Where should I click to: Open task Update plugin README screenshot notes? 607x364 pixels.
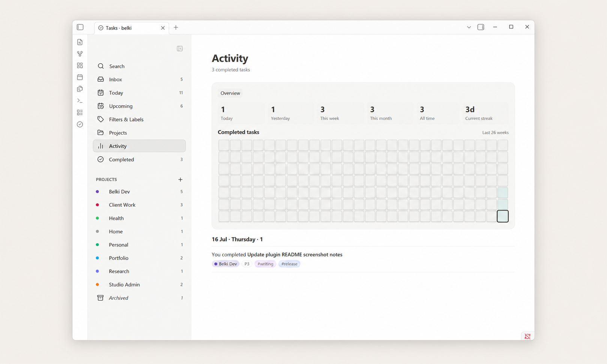pyautogui.click(x=295, y=255)
